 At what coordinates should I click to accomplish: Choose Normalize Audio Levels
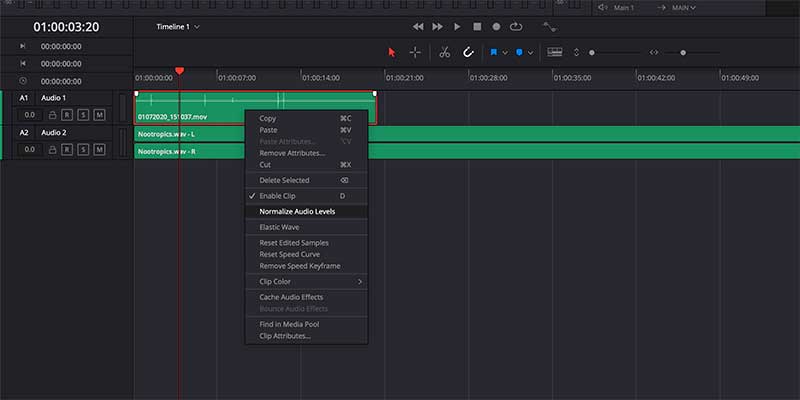[x=306, y=211]
